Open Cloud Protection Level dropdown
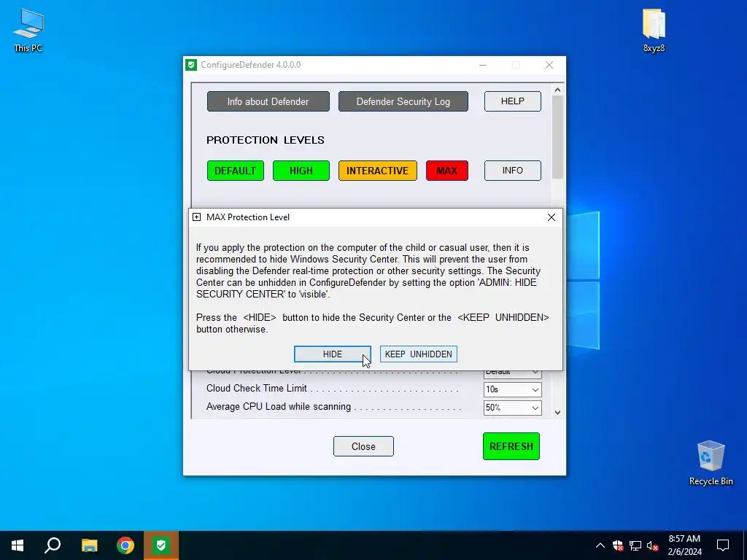Viewport: 747px width, 560px height. pos(513,374)
